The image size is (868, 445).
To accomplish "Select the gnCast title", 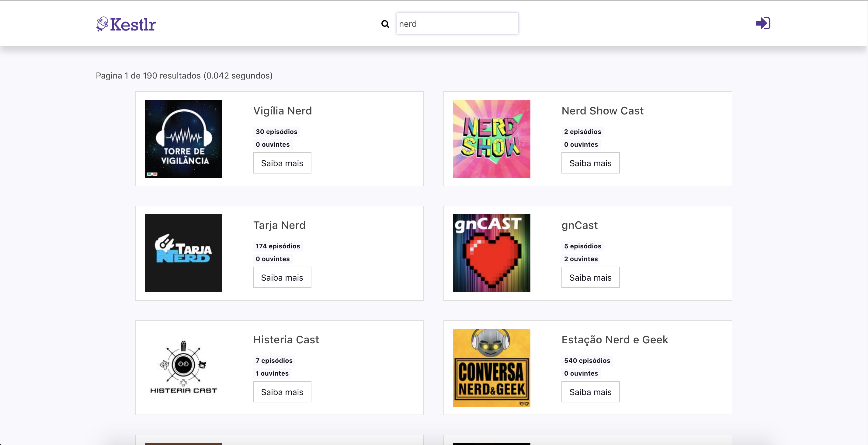I will click(x=580, y=225).
